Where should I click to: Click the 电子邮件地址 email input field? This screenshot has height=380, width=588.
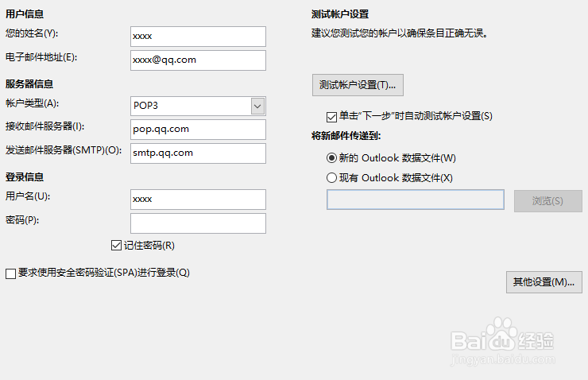[198, 60]
